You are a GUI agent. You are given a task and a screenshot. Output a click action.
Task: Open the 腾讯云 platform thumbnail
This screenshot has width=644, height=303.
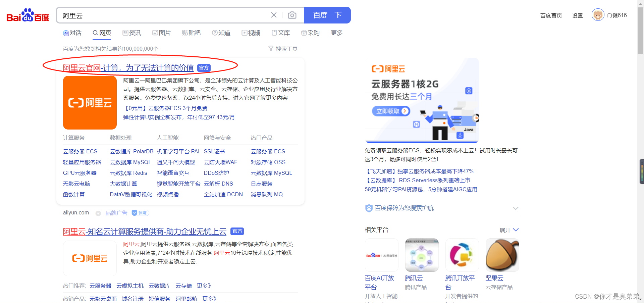coord(422,255)
